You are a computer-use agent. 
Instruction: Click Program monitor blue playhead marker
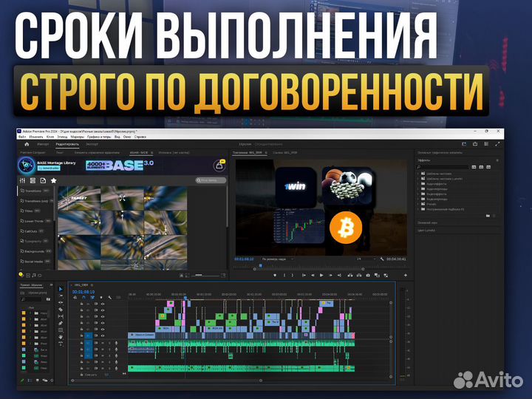[261, 266]
